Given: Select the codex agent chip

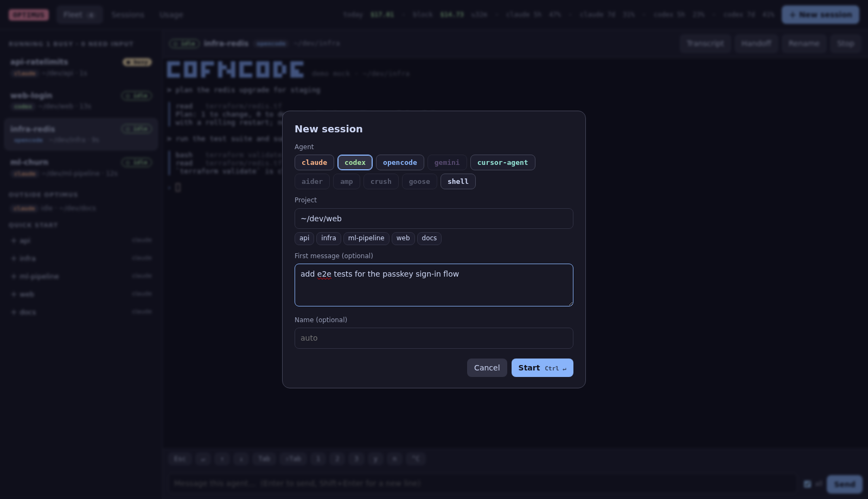Looking at the screenshot, I should [x=355, y=163].
